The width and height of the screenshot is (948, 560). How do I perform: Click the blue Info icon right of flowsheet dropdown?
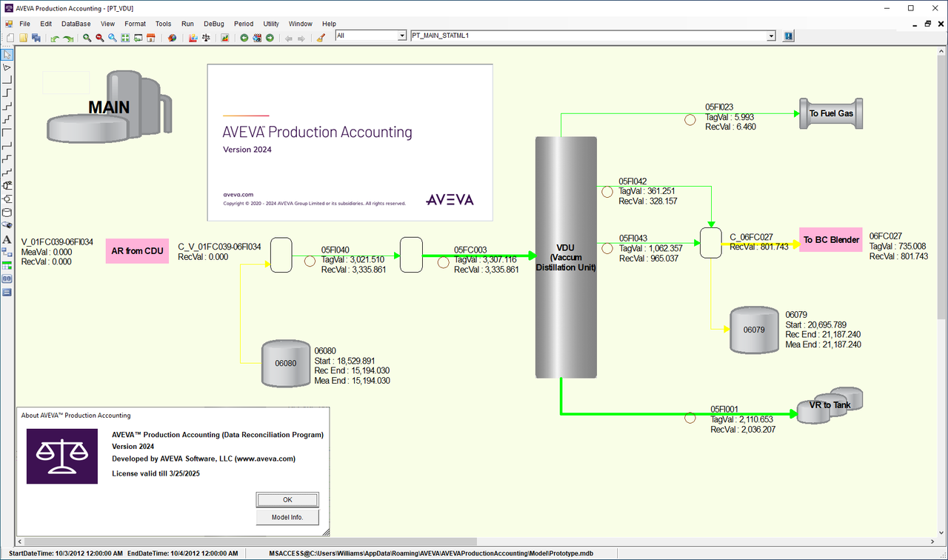[x=789, y=36]
